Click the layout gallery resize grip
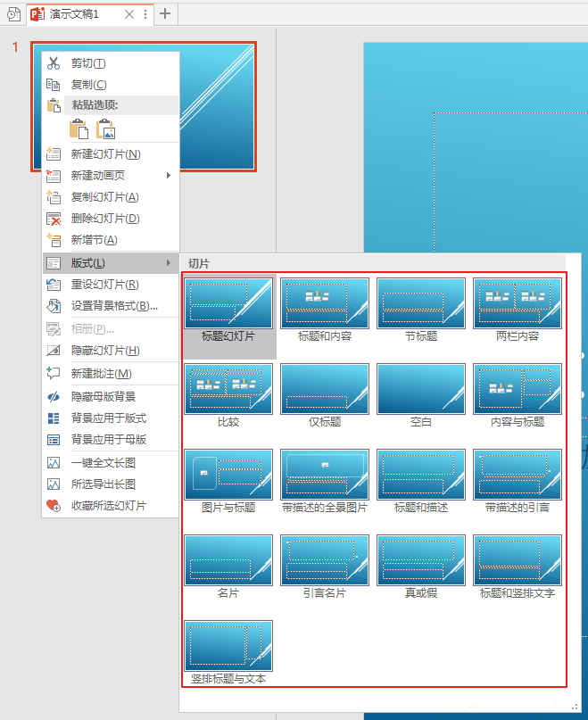The image size is (588, 720). pos(575,707)
